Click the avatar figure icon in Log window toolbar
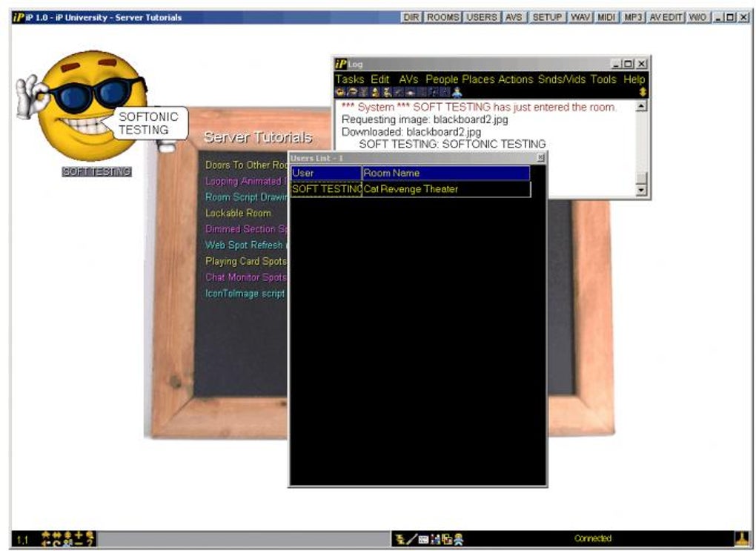756x551 pixels. click(x=457, y=93)
